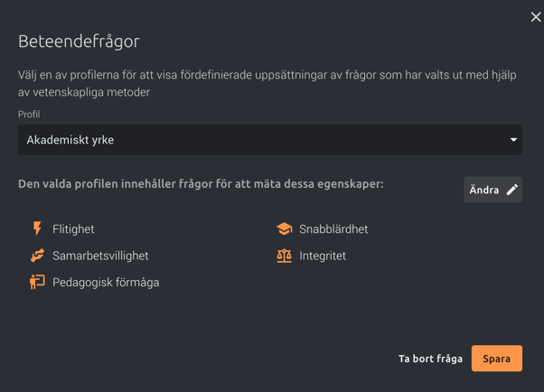This screenshot has width=544, height=392.
Task: Click the balance scales Integritet icon
Action: click(x=284, y=256)
